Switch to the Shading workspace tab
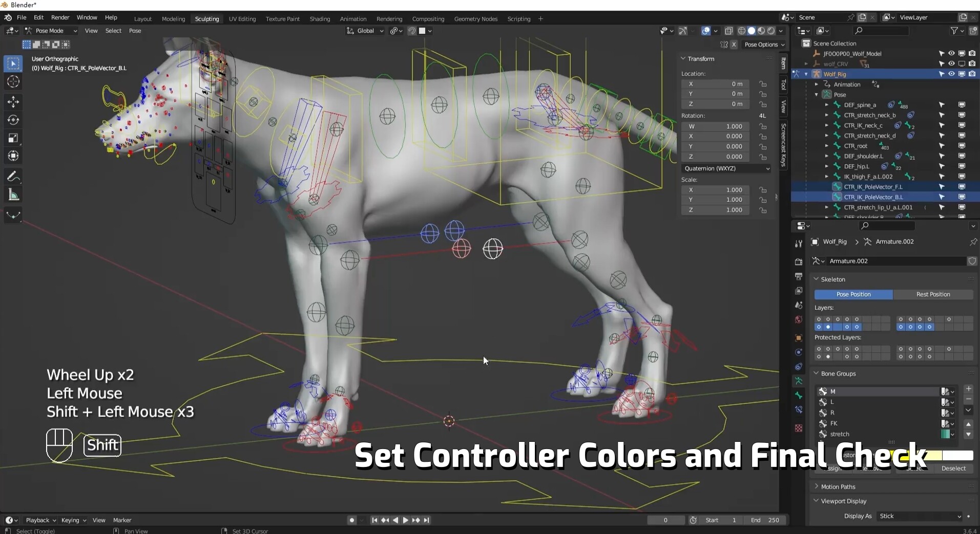980x534 pixels. coord(320,18)
